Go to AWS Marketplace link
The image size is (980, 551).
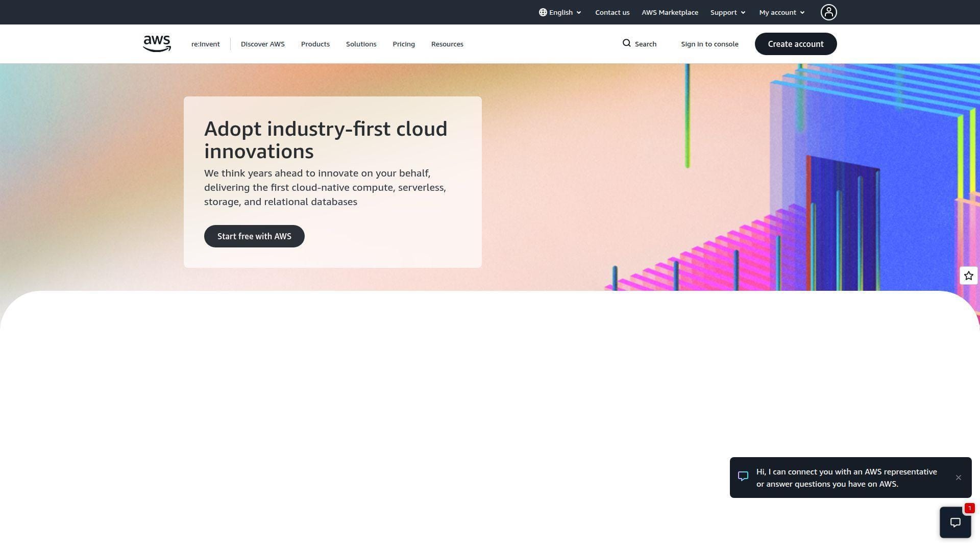click(x=670, y=12)
